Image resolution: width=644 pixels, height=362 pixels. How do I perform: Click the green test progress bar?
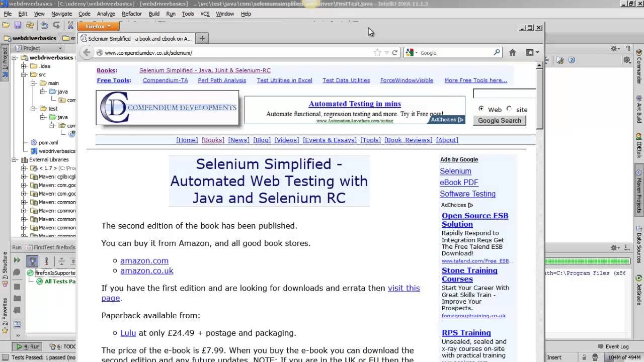point(588,261)
